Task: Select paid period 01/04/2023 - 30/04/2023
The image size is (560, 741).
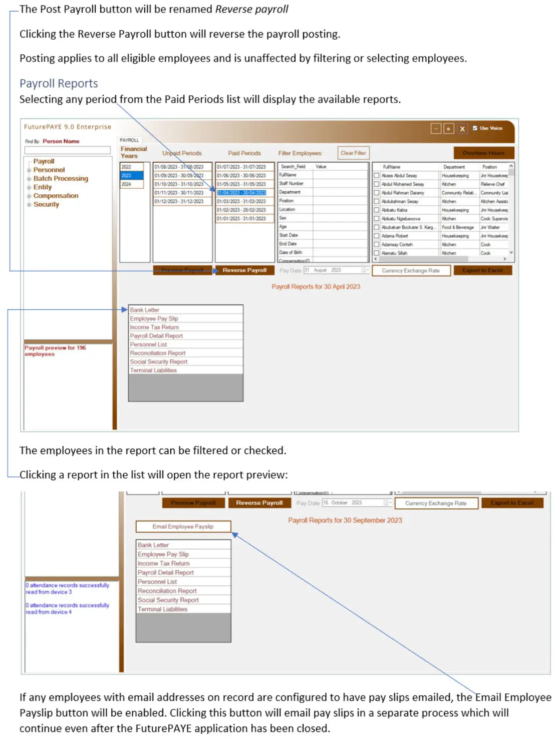Action: pos(245,193)
